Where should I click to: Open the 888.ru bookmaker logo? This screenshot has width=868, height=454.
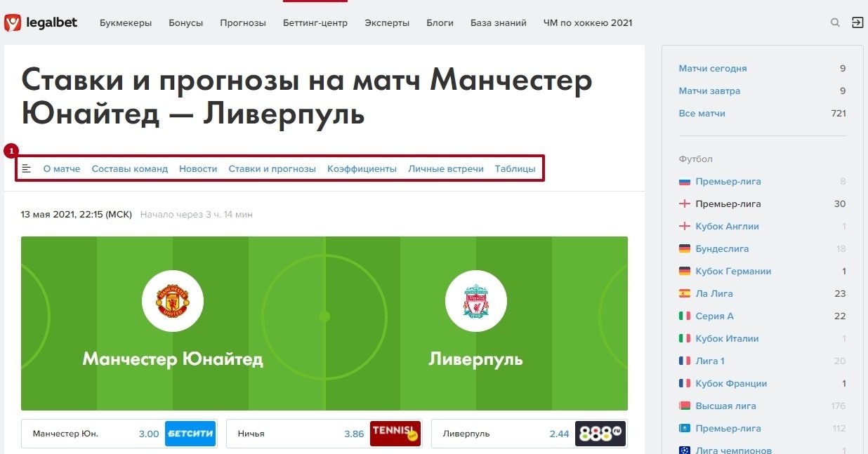[600, 434]
